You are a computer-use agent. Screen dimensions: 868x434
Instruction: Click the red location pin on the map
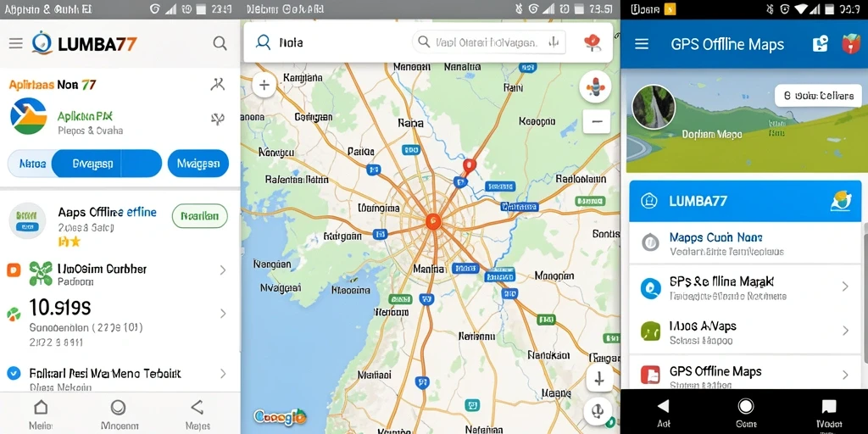(x=469, y=165)
